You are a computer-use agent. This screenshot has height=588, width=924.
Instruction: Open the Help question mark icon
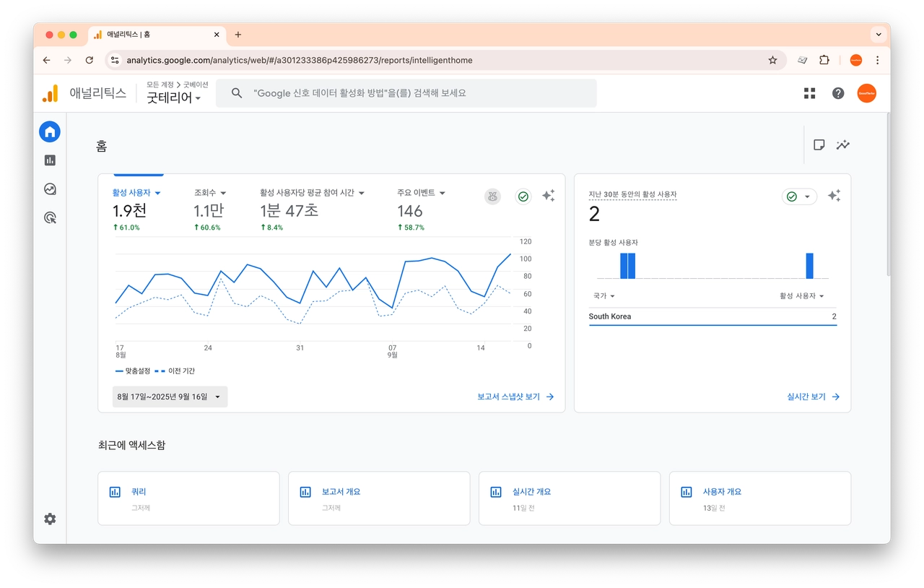click(837, 93)
